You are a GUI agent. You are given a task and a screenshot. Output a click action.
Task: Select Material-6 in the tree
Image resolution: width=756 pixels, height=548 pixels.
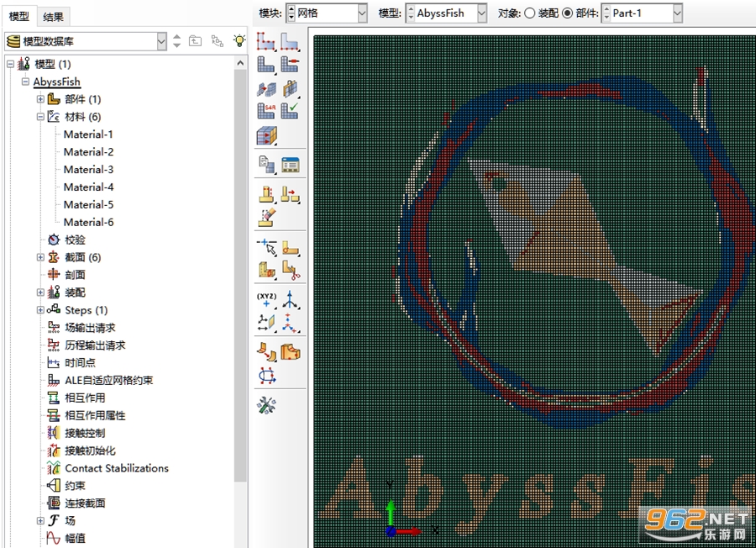click(88, 222)
